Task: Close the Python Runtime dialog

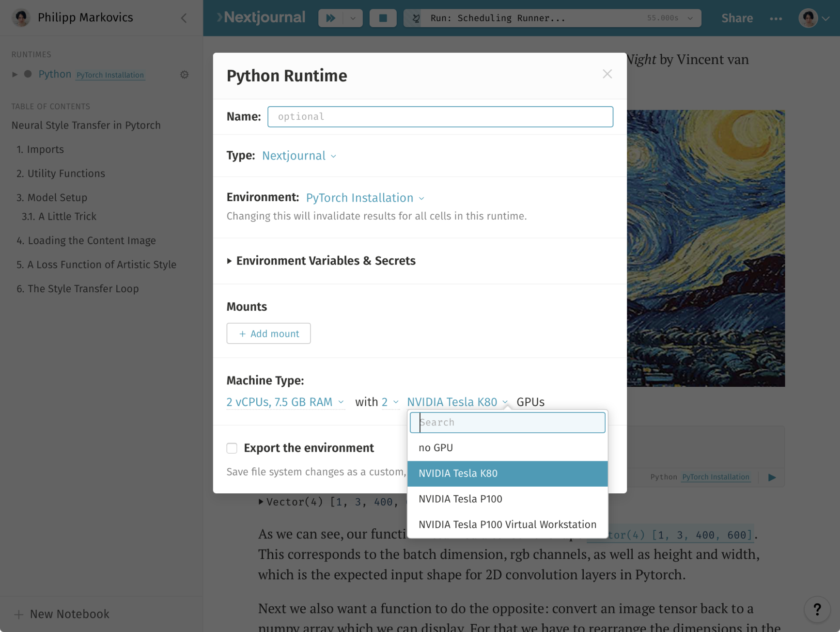Action: click(607, 74)
